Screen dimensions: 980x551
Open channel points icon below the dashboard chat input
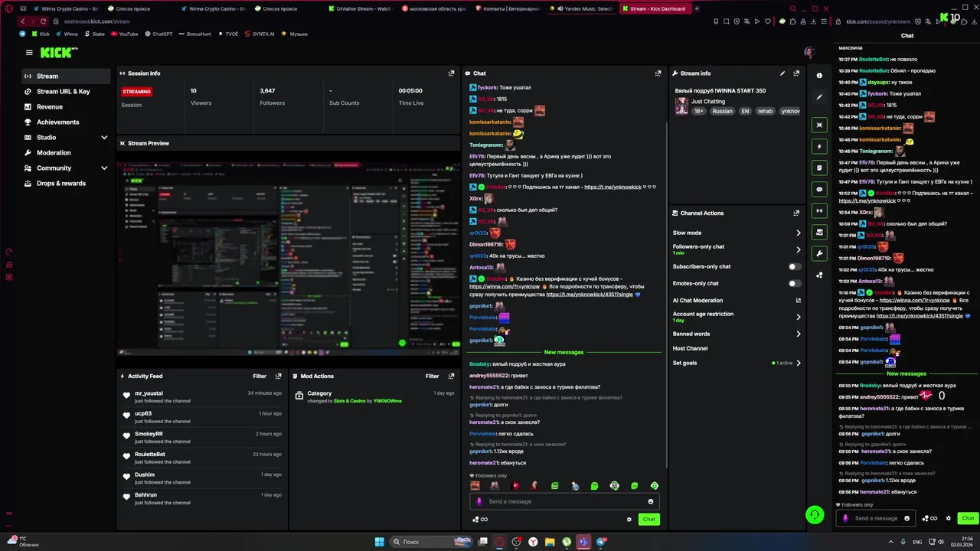click(480, 520)
